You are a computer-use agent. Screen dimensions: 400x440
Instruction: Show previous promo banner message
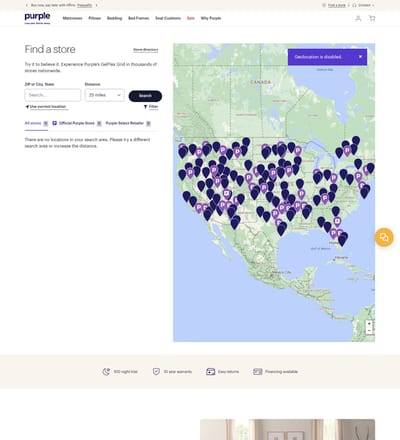click(x=27, y=5)
